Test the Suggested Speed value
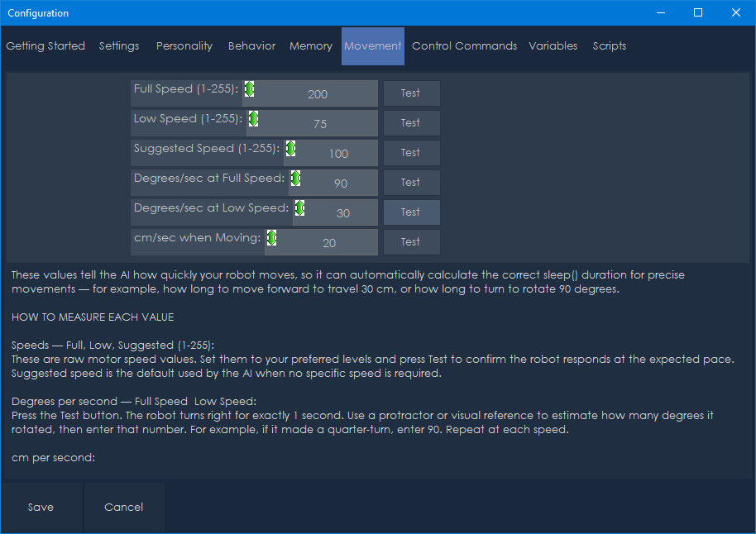Image resolution: width=756 pixels, height=534 pixels. tap(411, 153)
